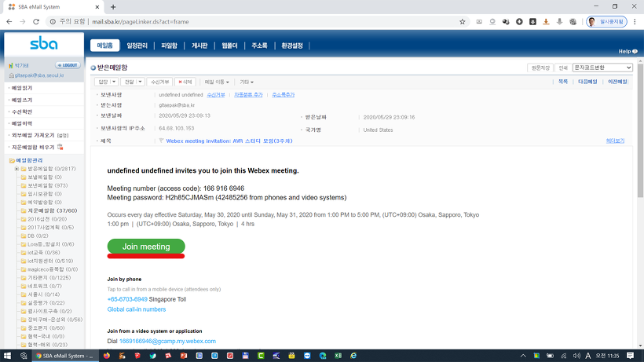644x362 pixels.
Task: Click the 이전메일 link
Action: 617,82
